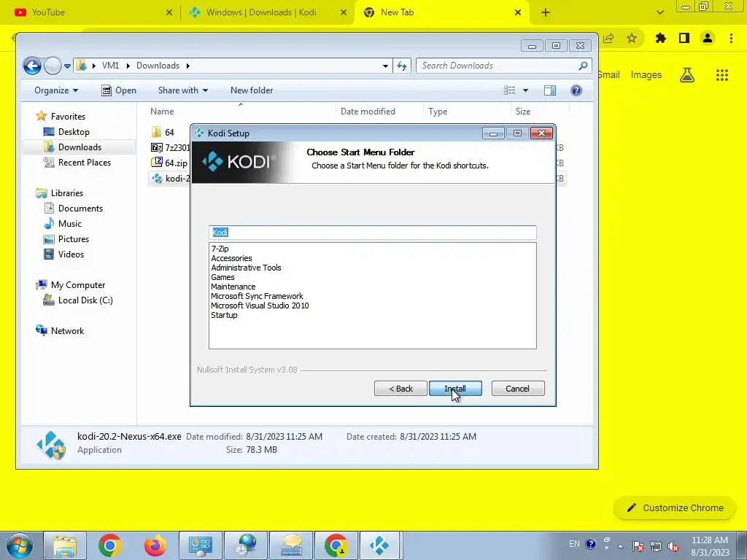Select Administrative Tools in the folder list
Screen dimensions: 747x560
click(246, 268)
